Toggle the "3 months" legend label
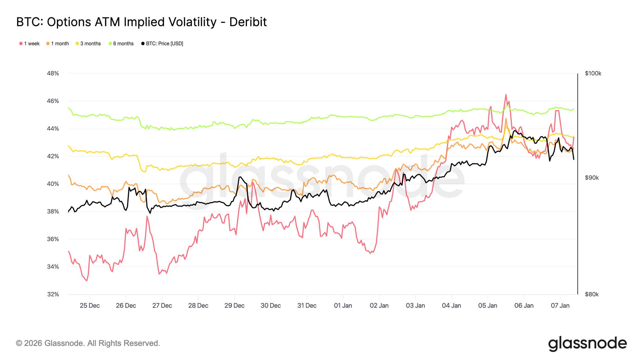Screen dimensions: 644x362 tap(90, 44)
